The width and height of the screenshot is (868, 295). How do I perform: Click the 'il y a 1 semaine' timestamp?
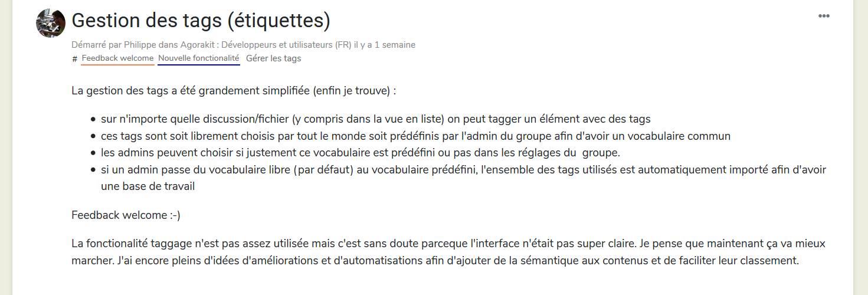point(385,45)
